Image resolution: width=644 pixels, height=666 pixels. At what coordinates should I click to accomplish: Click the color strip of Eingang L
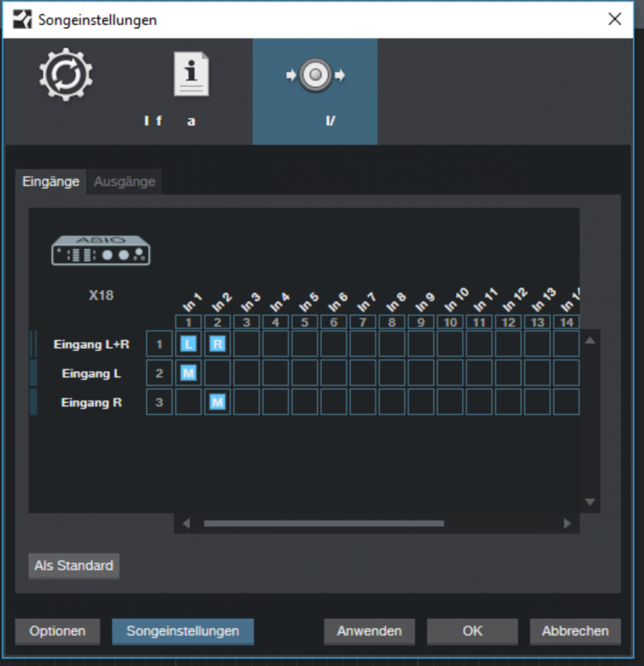click(33, 373)
